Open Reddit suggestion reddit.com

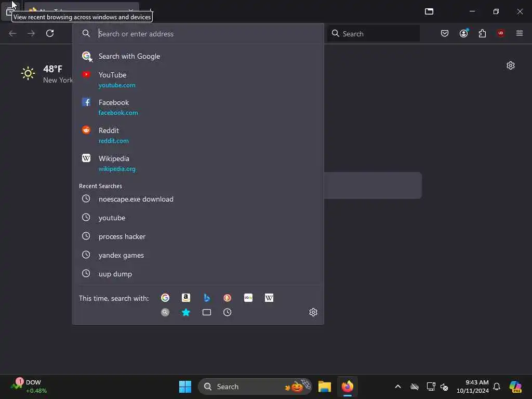[x=198, y=135]
